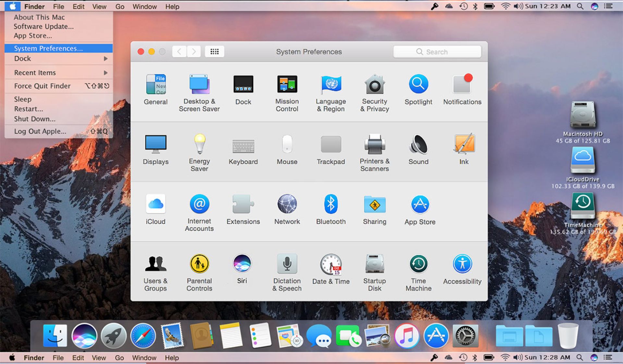
Task: Open Extensions preferences
Action: (243, 209)
